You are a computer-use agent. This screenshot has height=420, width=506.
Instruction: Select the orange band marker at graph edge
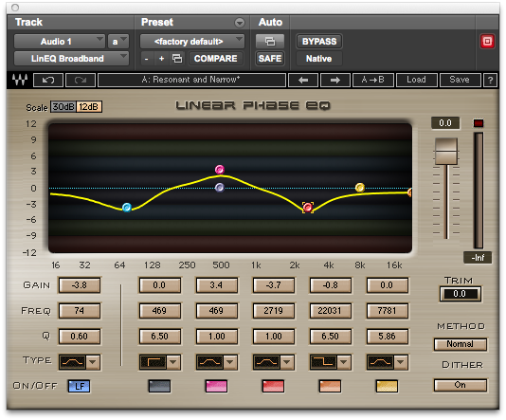(409, 192)
